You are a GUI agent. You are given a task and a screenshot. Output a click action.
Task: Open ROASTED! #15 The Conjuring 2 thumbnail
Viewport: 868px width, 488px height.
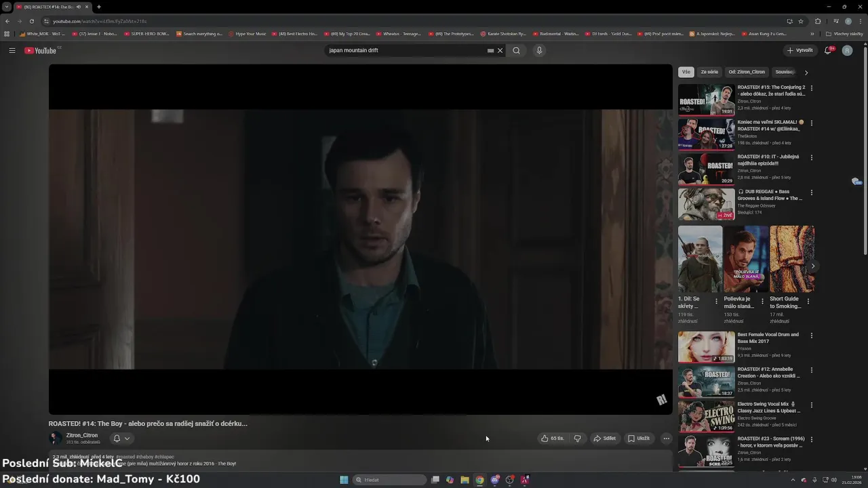coord(706,99)
